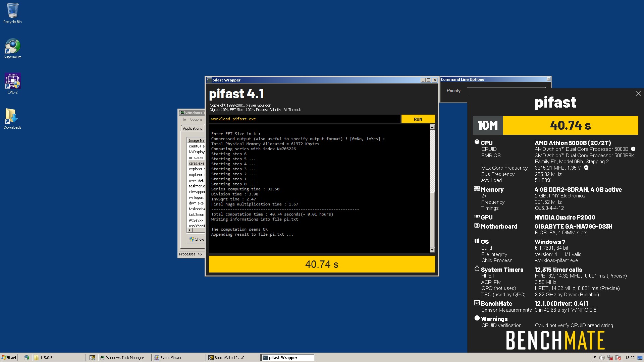This screenshot has width=644, height=362.
Task: Click the console scrollbar down arrow
Action: pos(432,250)
